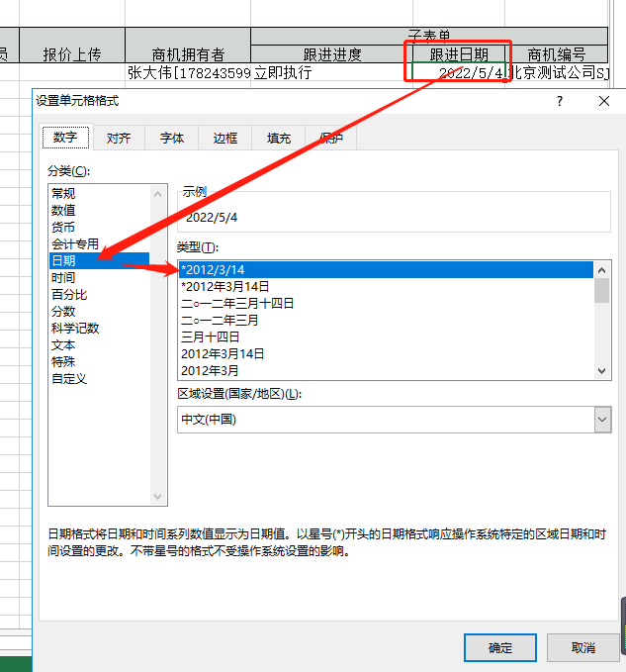Image resolution: width=626 pixels, height=672 pixels.
Task: Switch to the 数字 tab
Action: (65, 138)
